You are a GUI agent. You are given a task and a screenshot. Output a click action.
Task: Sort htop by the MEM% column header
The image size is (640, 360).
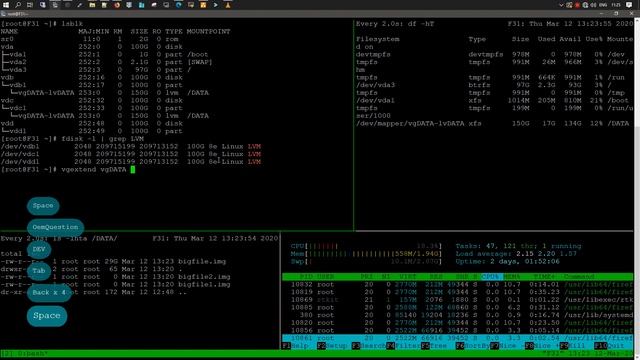pyautogui.click(x=512, y=277)
